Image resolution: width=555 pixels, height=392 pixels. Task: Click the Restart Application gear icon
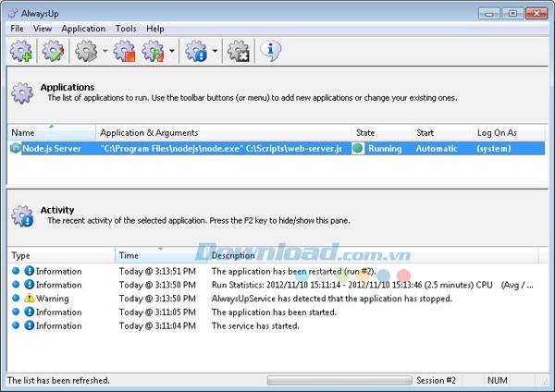click(x=154, y=51)
